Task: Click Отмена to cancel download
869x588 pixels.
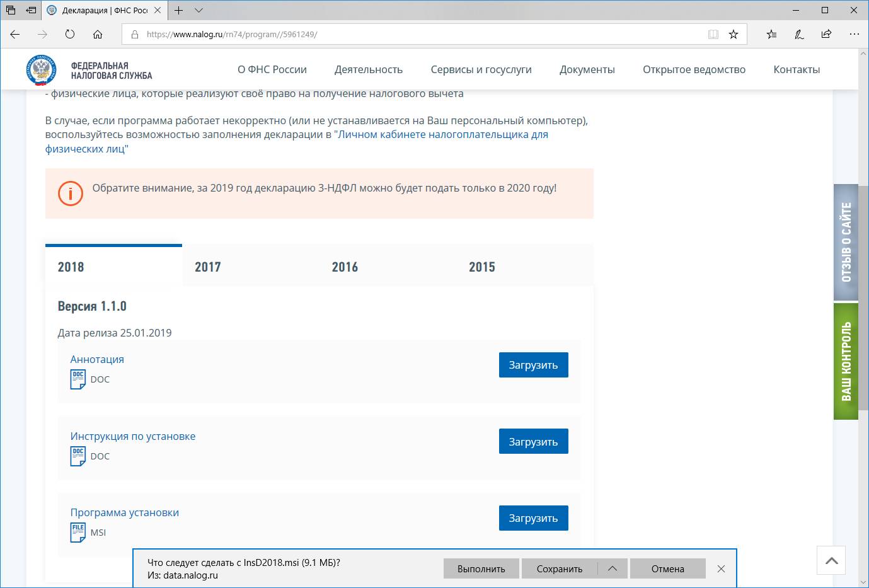Action: [667, 568]
